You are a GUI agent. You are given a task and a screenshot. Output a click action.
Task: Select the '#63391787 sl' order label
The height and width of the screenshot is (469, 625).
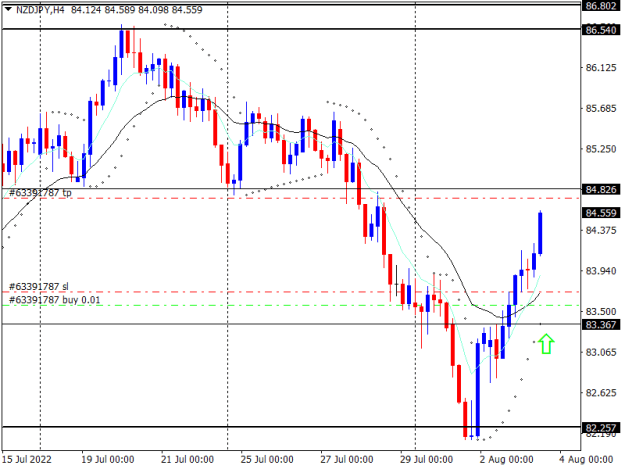pyautogui.click(x=39, y=287)
